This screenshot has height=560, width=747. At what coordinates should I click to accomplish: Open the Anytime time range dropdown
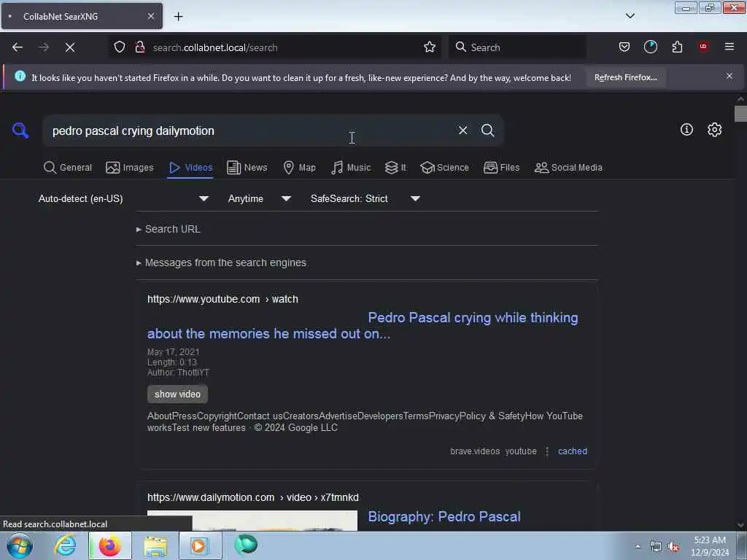coord(259,198)
